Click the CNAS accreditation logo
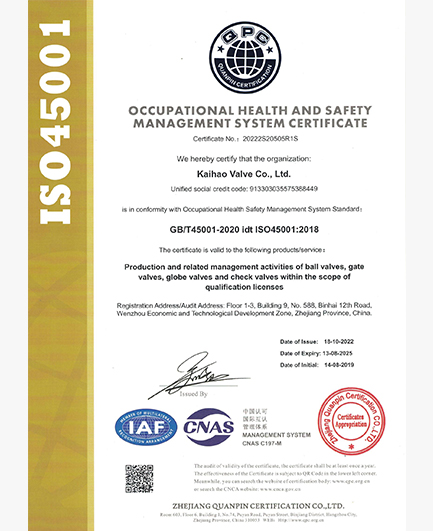433x531 pixels. (x=209, y=427)
